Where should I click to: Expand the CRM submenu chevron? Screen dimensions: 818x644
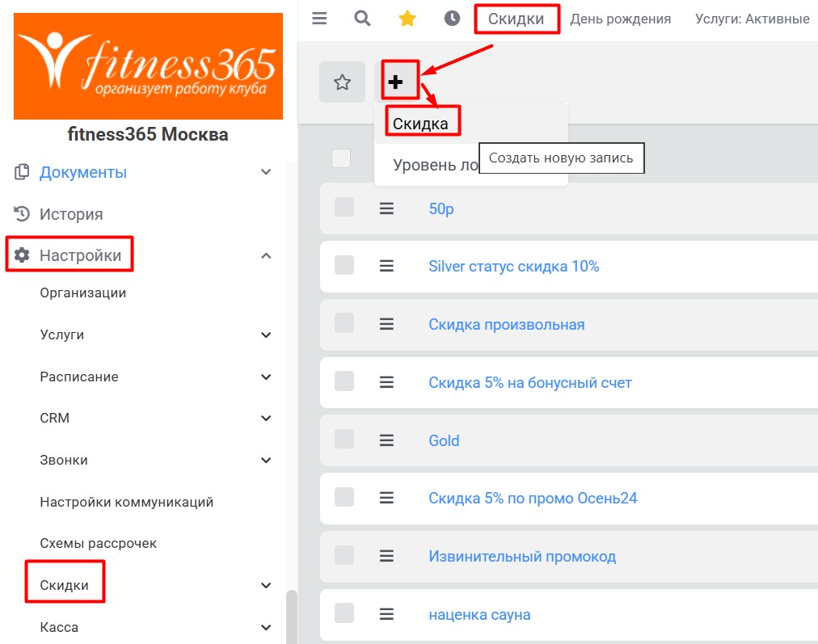tap(266, 419)
